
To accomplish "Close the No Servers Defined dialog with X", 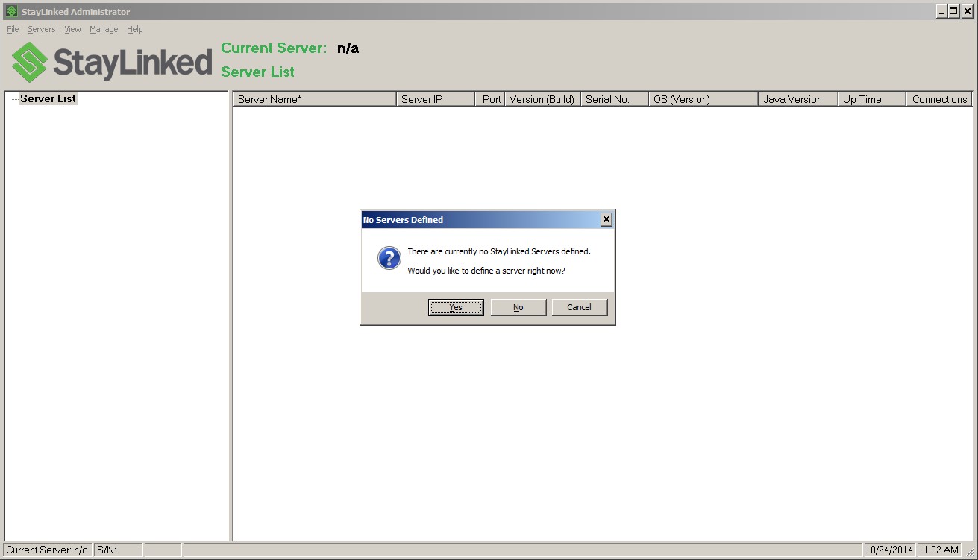I will click(606, 219).
